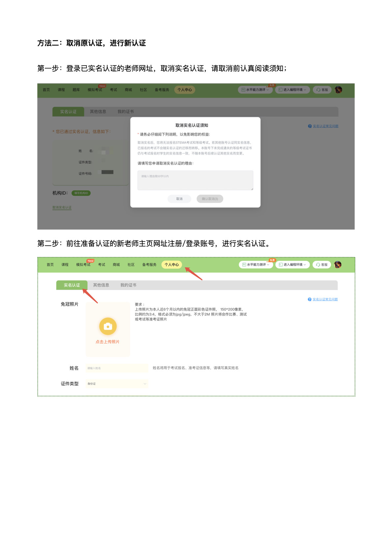Click the cancellation reason text area
The image size is (392, 555).
pos(195,180)
